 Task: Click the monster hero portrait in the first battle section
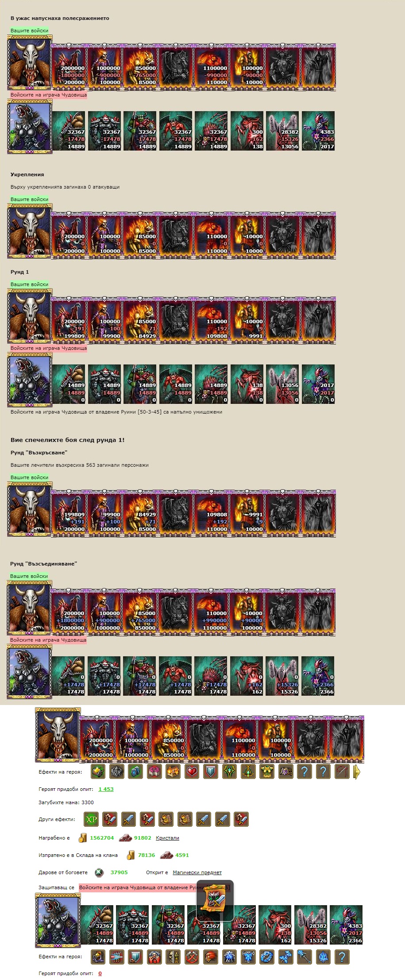(x=30, y=127)
